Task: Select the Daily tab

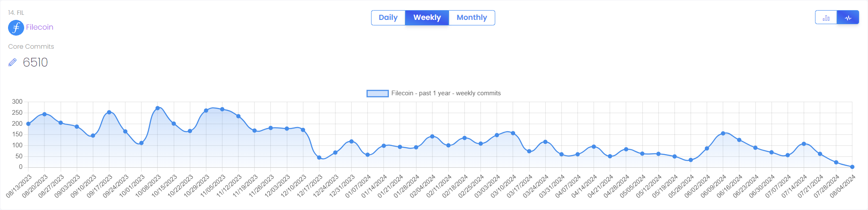Action: tap(388, 18)
